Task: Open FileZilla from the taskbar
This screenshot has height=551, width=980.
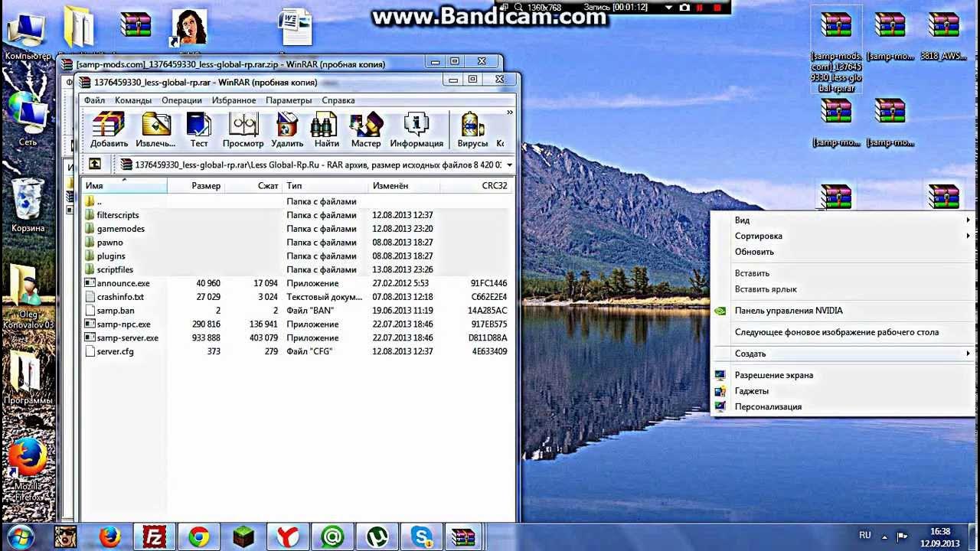Action: point(155,537)
